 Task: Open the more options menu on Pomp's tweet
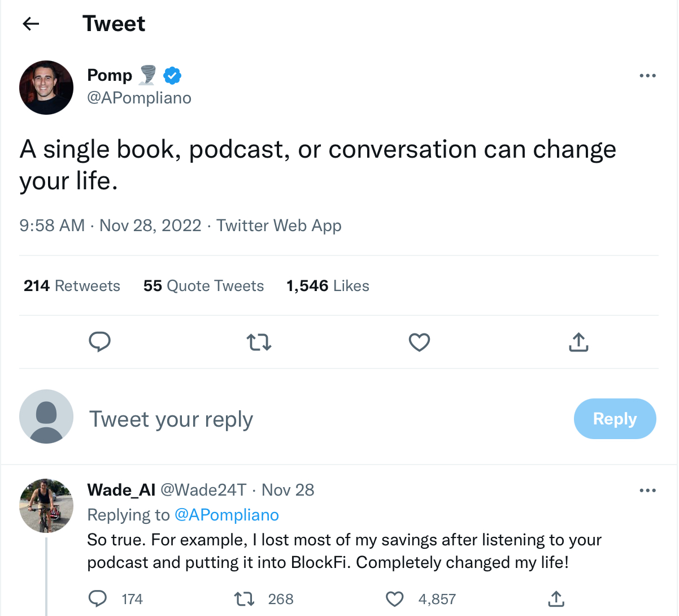pyautogui.click(x=647, y=76)
